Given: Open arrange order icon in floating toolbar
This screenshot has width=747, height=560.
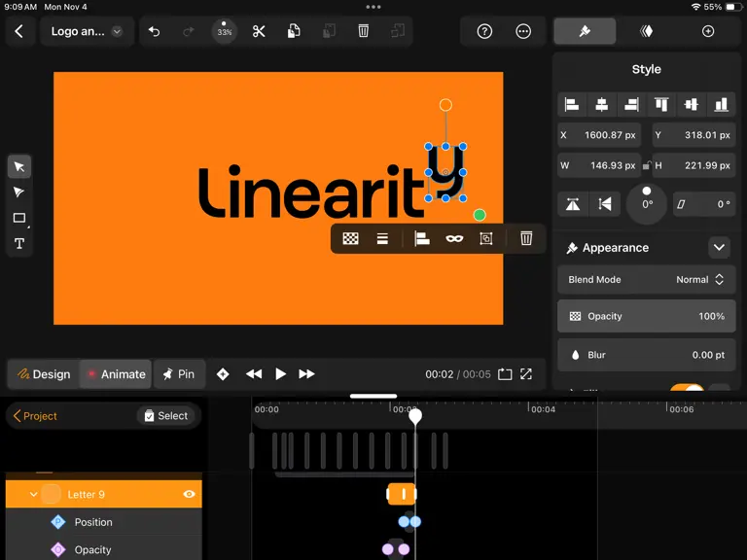Looking at the screenshot, I should [382, 238].
